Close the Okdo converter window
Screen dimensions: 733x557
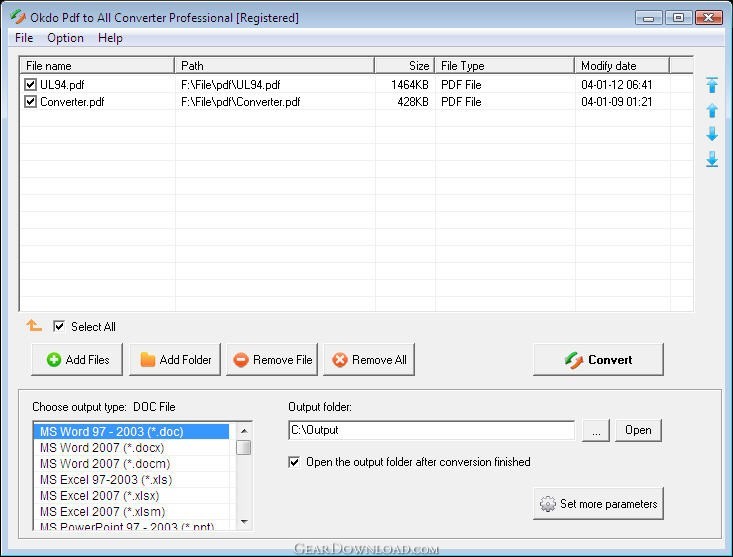[709, 18]
